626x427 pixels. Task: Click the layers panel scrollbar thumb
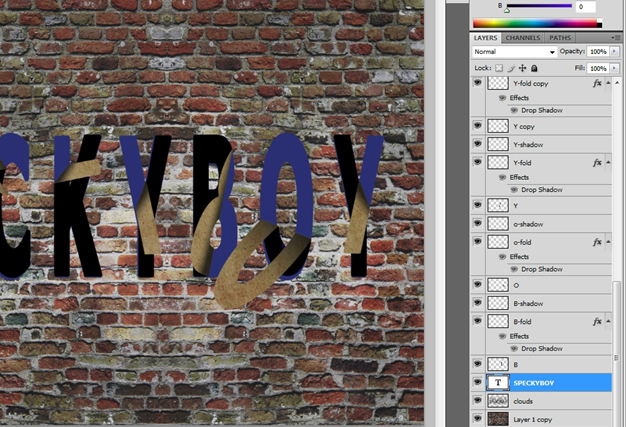coord(617,355)
